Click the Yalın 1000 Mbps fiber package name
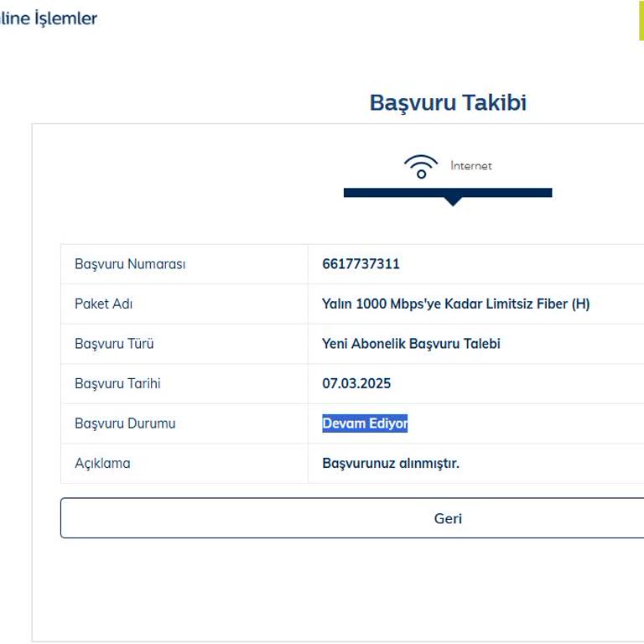 click(x=455, y=304)
